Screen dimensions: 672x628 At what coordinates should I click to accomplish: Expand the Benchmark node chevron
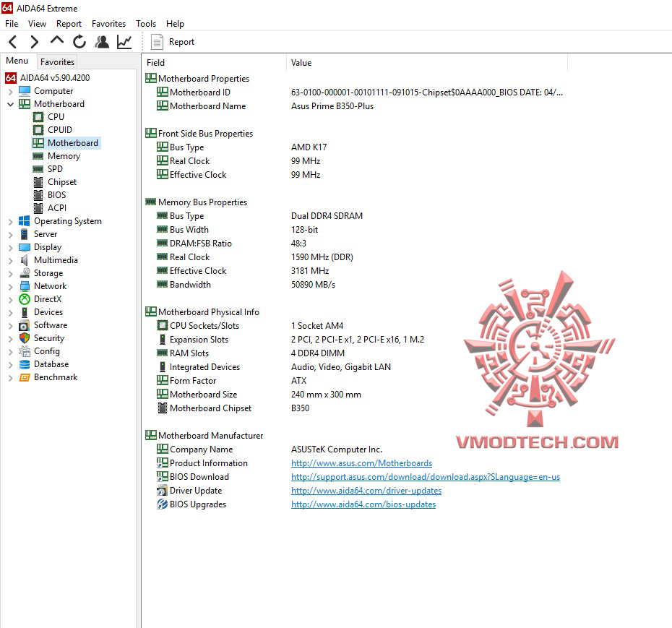[x=11, y=378]
